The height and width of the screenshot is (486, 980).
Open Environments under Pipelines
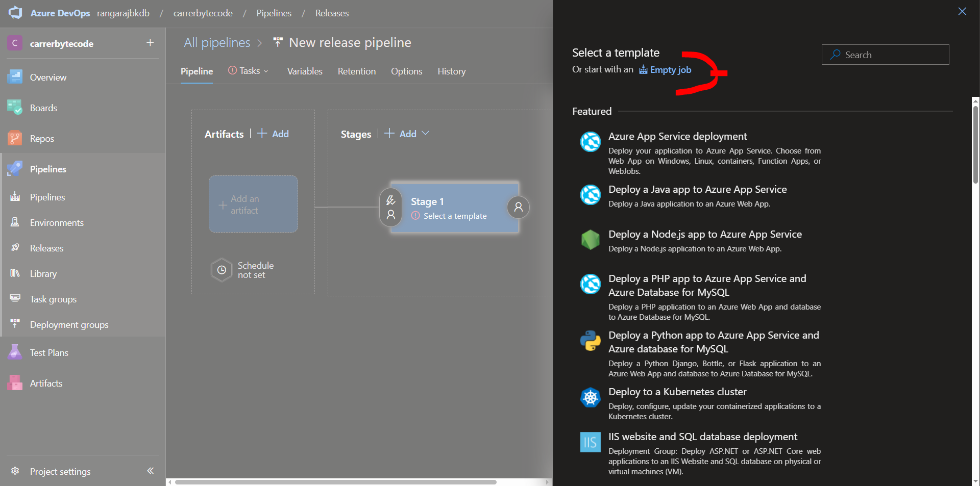click(56, 222)
